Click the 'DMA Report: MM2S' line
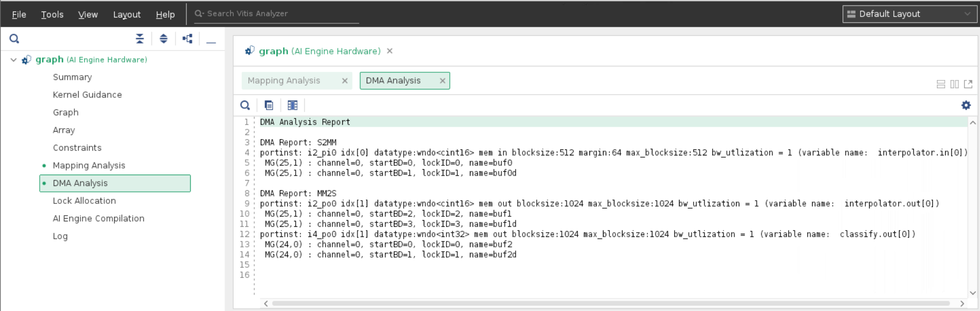The width and height of the screenshot is (980, 311). [x=298, y=194]
